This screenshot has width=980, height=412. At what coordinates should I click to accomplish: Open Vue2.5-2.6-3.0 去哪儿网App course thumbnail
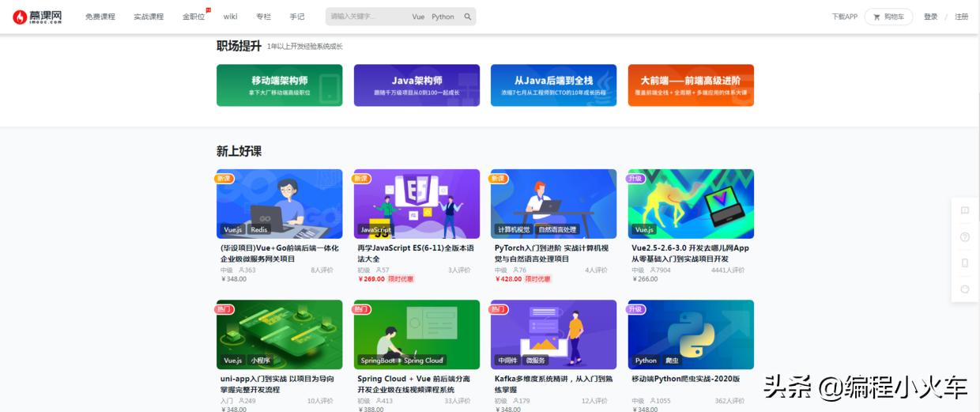point(691,204)
